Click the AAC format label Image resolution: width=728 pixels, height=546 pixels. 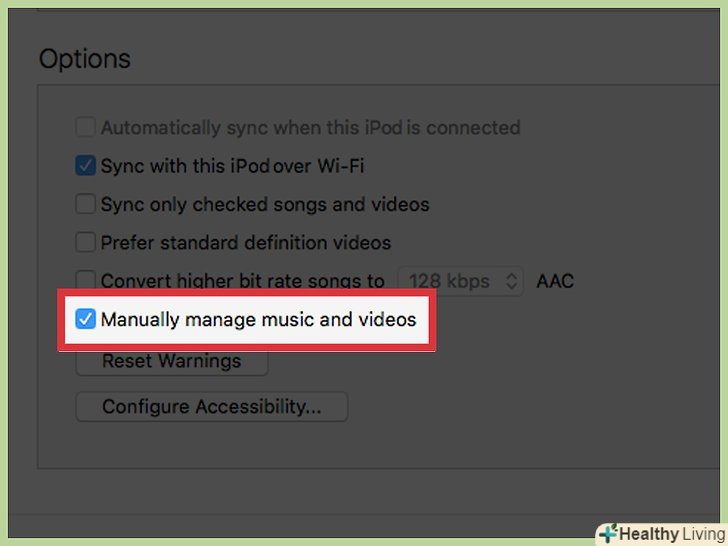coord(555,281)
